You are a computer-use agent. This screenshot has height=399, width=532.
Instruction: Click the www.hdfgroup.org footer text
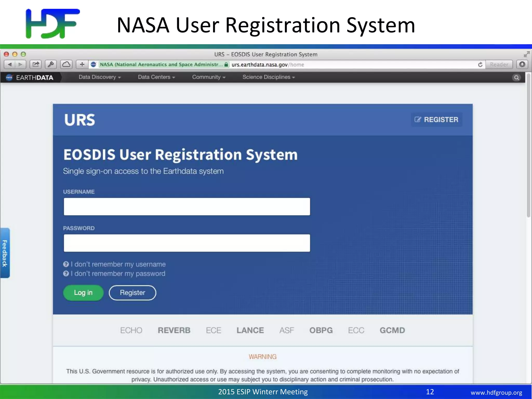click(x=496, y=393)
